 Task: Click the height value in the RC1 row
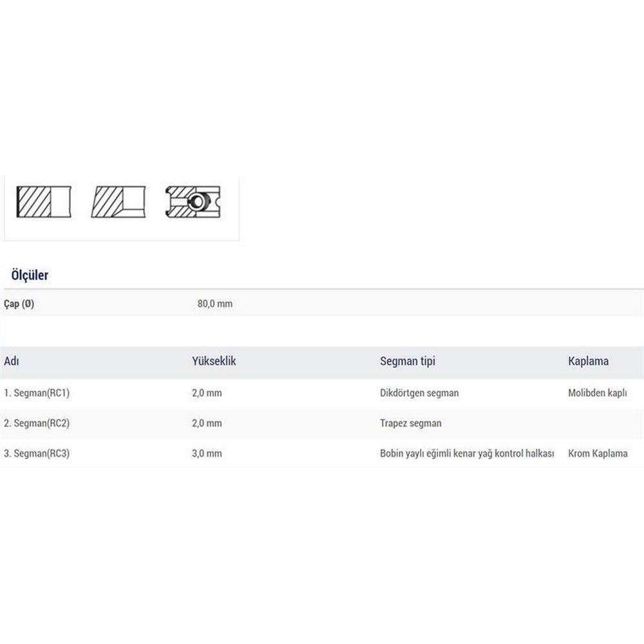207,393
